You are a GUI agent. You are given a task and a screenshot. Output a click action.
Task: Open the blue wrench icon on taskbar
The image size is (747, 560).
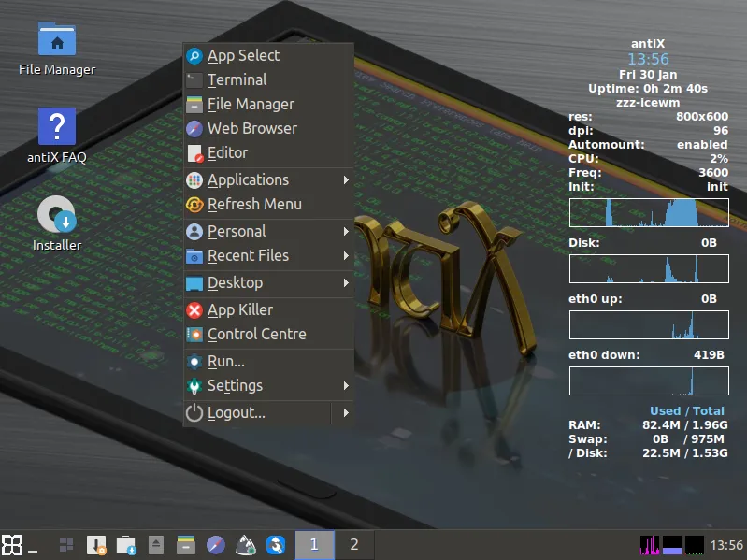tap(276, 545)
